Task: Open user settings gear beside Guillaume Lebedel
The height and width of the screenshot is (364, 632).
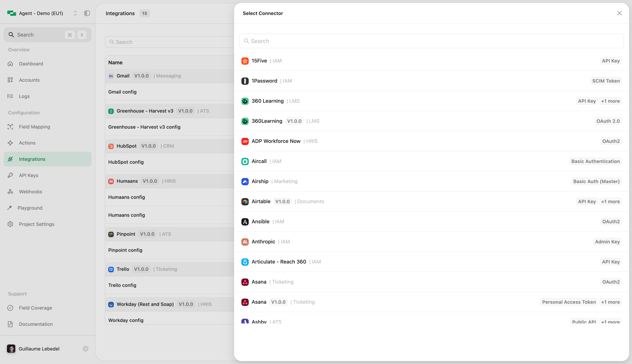Action: (86, 348)
